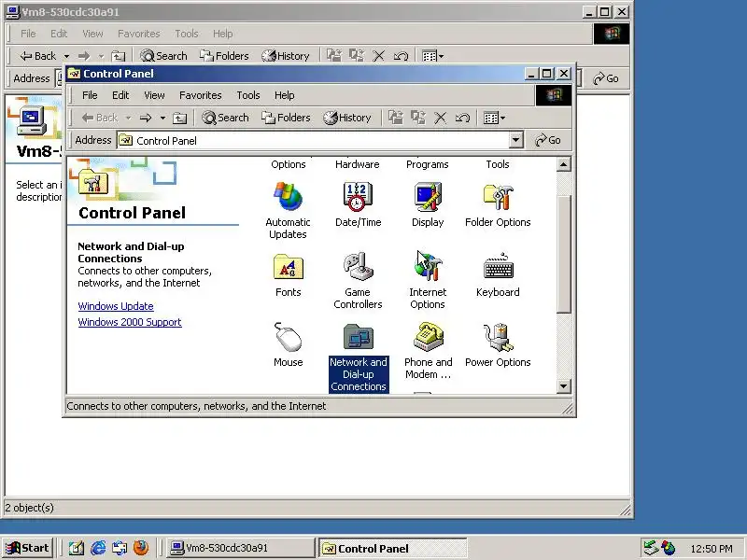
Task: Expand Forward history dropdown in Control Panel
Action: click(x=162, y=118)
